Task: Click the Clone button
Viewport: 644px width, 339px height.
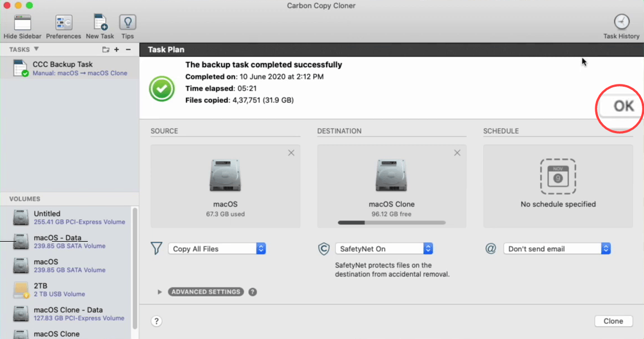Action: [613, 321]
